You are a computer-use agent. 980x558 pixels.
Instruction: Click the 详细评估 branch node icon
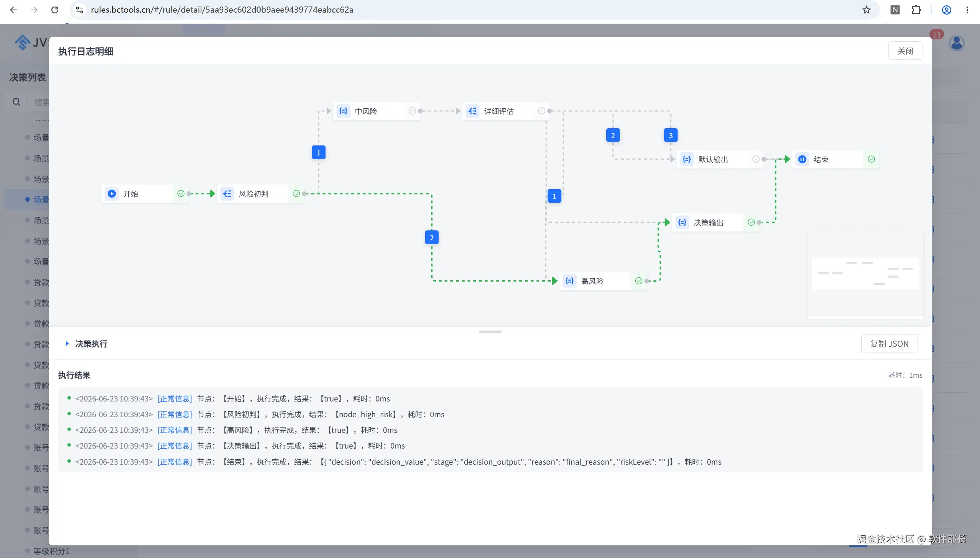[472, 111]
